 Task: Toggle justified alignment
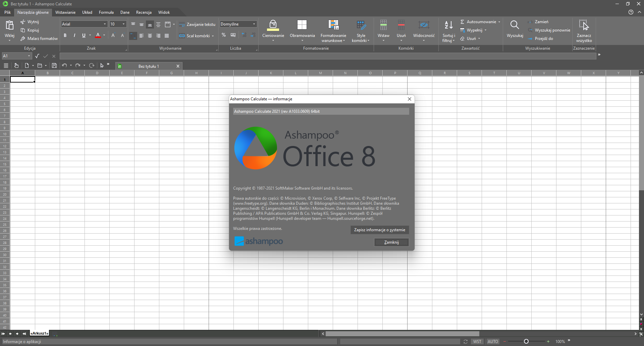tap(167, 36)
